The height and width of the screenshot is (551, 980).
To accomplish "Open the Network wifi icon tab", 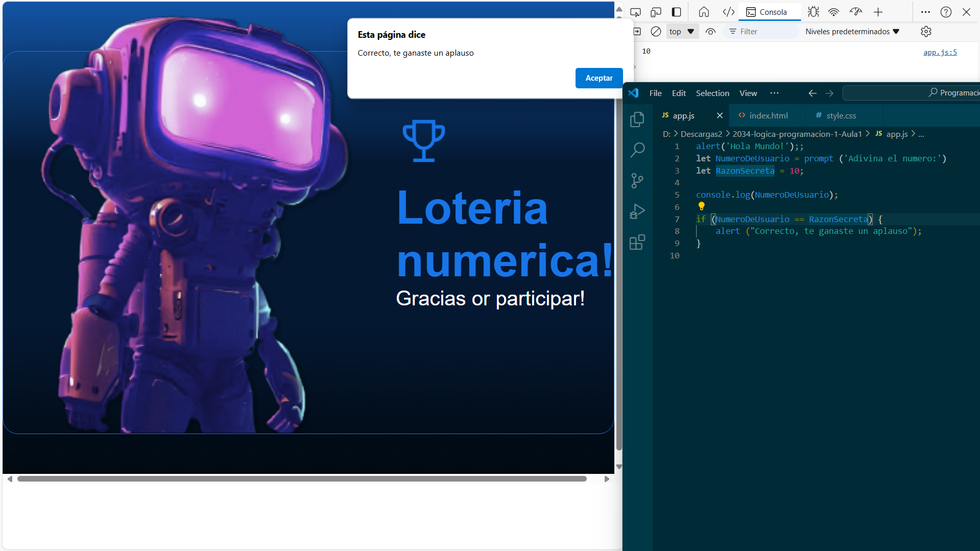I will click(834, 12).
